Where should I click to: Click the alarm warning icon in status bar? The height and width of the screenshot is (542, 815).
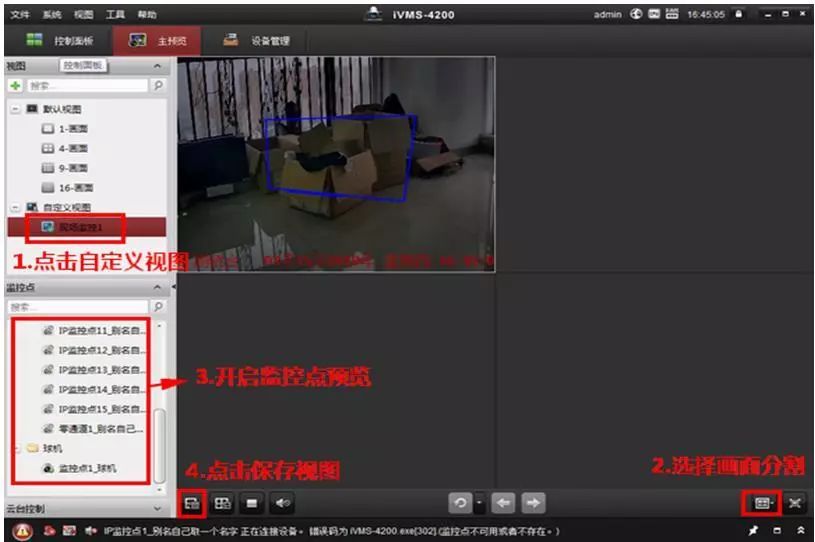(21, 530)
